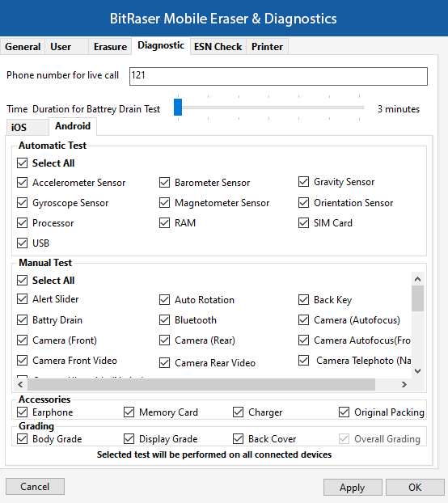The width and height of the screenshot is (448, 503).
Task: Disable the Processor test
Action: point(22,223)
